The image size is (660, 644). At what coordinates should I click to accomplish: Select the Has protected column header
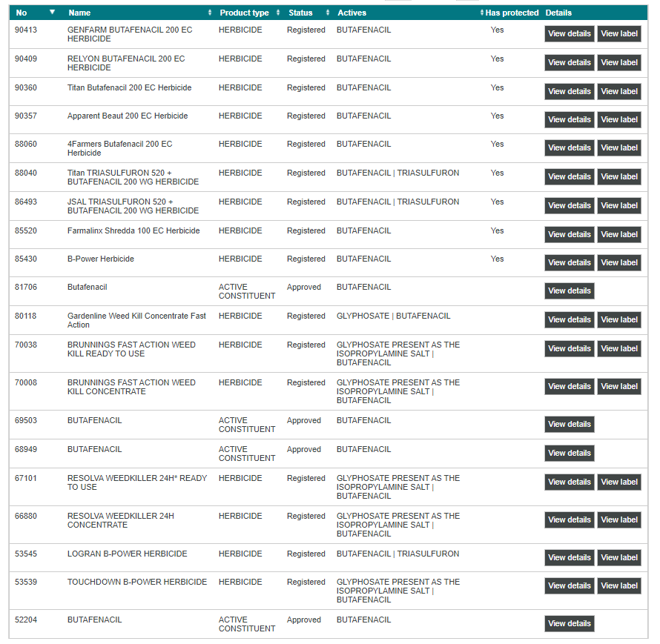[512, 13]
